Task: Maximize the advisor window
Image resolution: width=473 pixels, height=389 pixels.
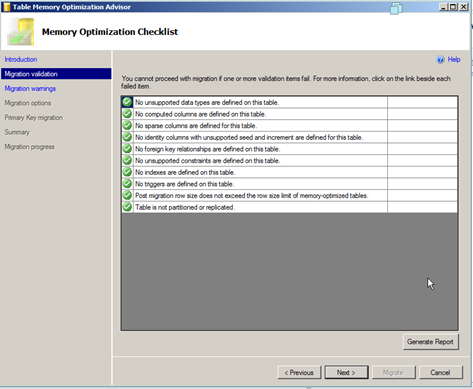Action: click(453, 7)
